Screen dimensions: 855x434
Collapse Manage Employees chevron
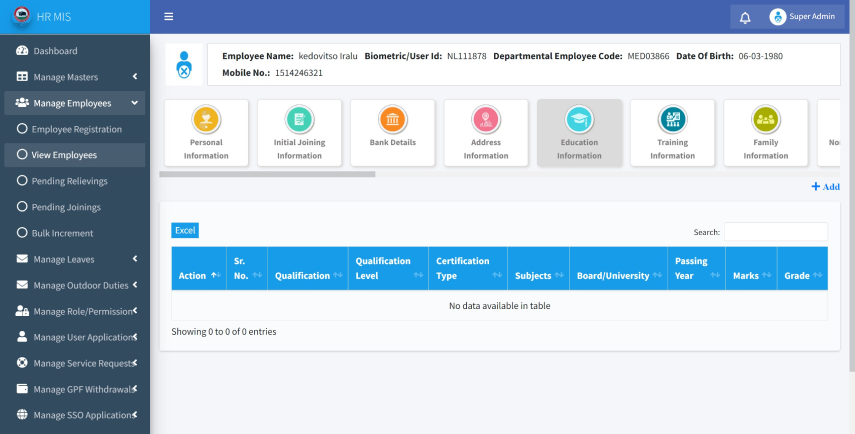click(x=135, y=103)
